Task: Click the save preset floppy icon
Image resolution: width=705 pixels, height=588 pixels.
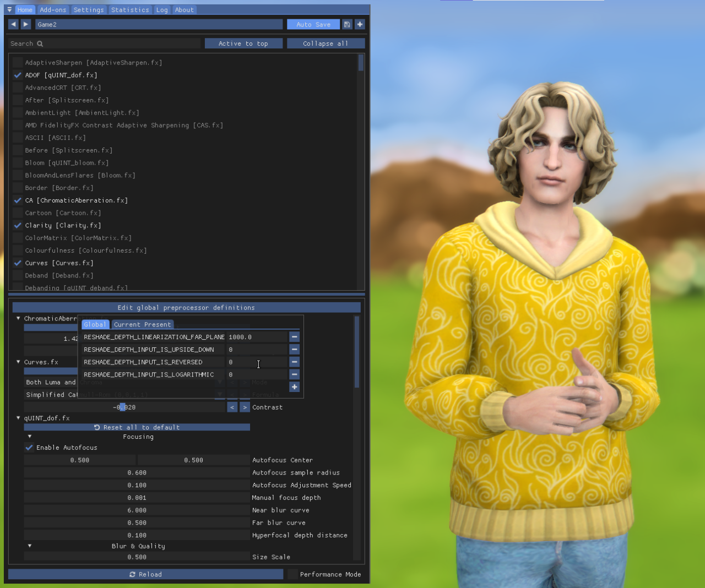Action: (x=347, y=24)
